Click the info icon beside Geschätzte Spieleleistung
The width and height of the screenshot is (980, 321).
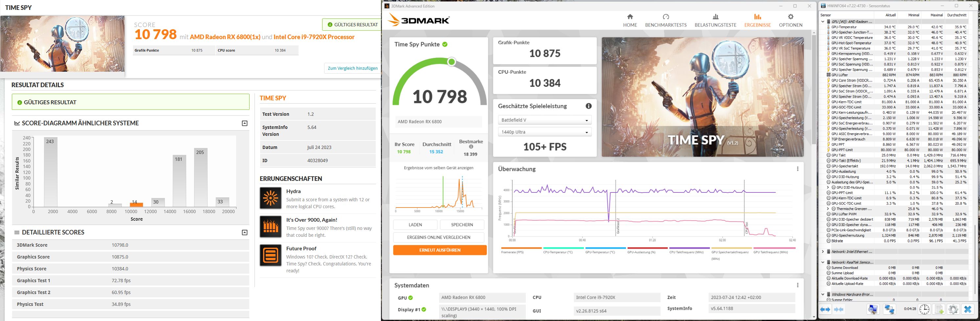point(589,106)
